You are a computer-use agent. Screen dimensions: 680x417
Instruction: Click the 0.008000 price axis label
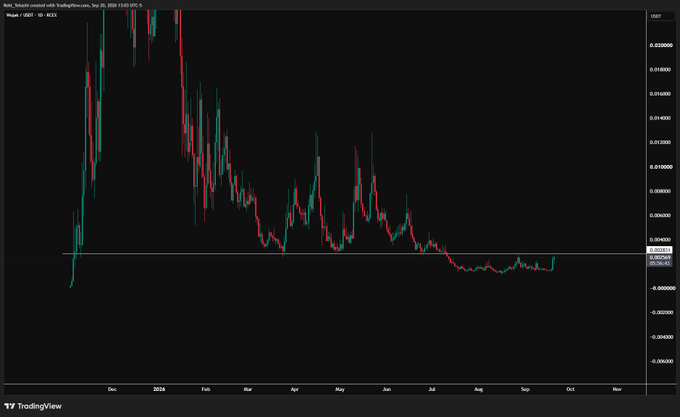(661, 191)
